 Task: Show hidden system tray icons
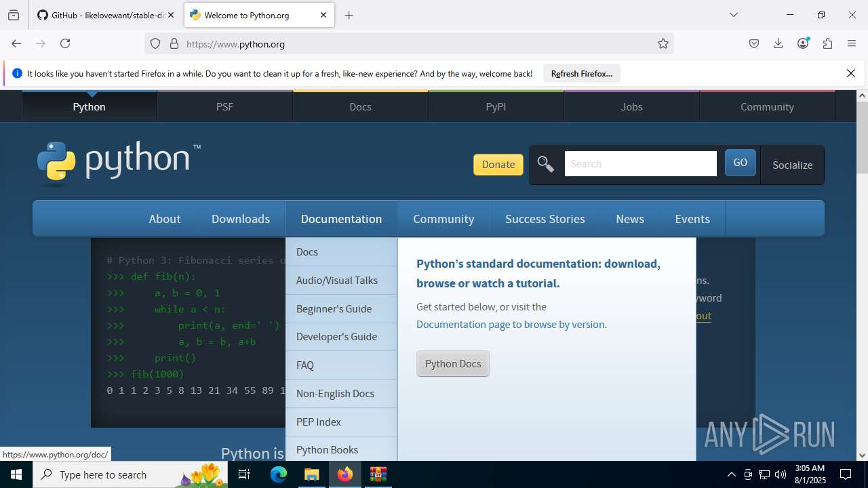pyautogui.click(x=731, y=474)
